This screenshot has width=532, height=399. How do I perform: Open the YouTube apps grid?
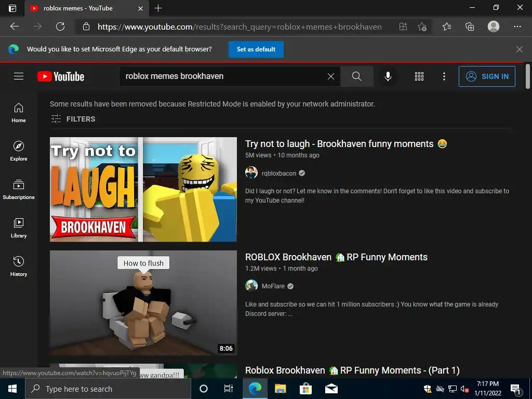(x=419, y=76)
